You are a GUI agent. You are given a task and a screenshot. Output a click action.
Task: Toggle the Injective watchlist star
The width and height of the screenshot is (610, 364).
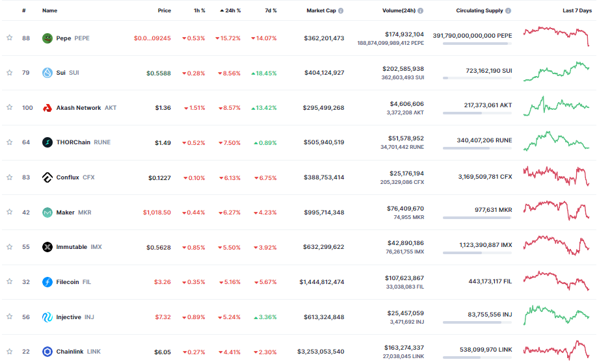click(x=9, y=317)
